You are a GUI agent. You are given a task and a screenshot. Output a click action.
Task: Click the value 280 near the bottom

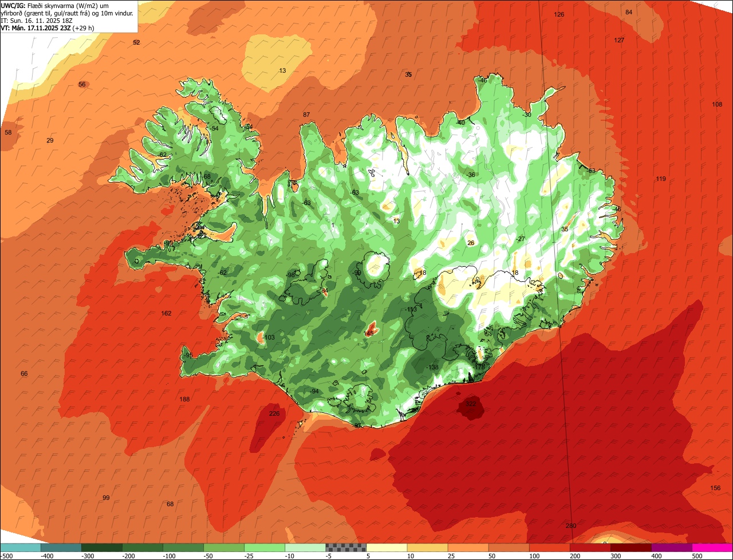click(x=570, y=526)
